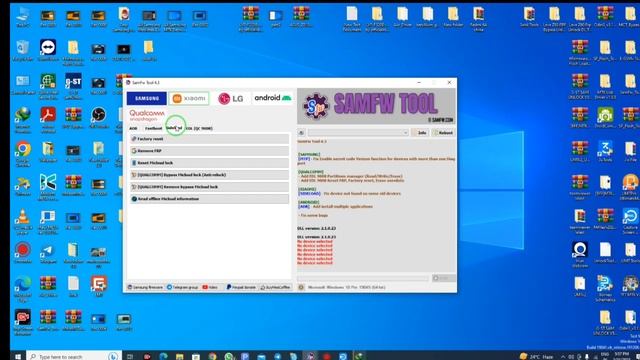The width and height of the screenshot is (640, 360).
Task: Open the Telegram group link
Action: [182, 287]
